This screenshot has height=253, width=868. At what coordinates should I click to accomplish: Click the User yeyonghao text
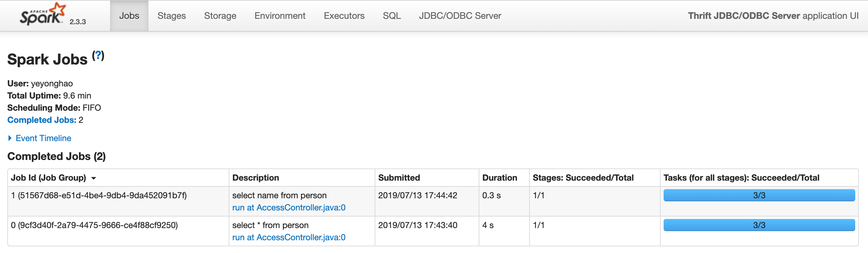[40, 84]
